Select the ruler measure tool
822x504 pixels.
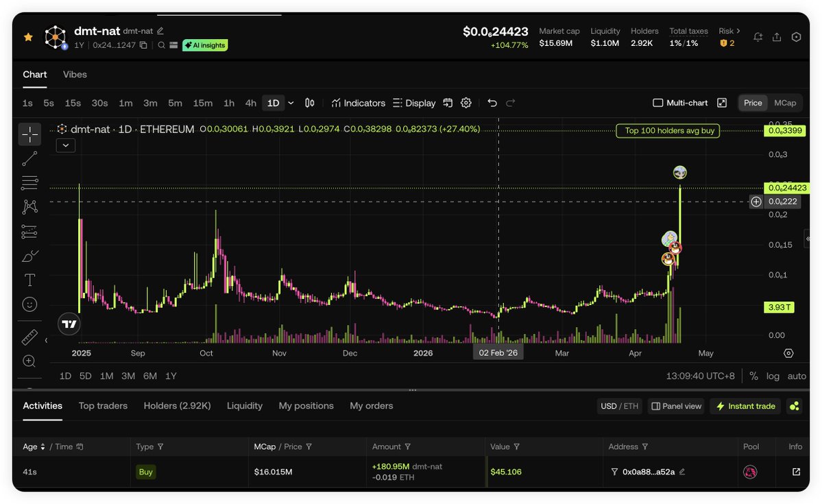[29, 337]
